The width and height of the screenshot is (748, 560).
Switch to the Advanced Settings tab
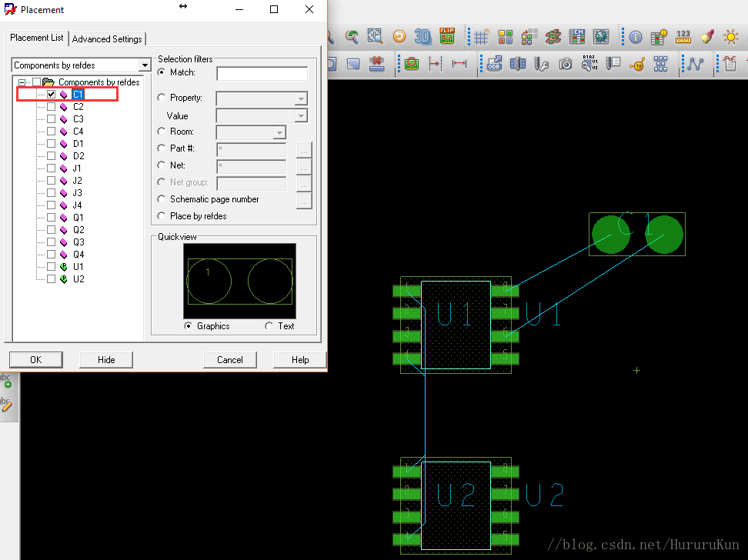[107, 38]
